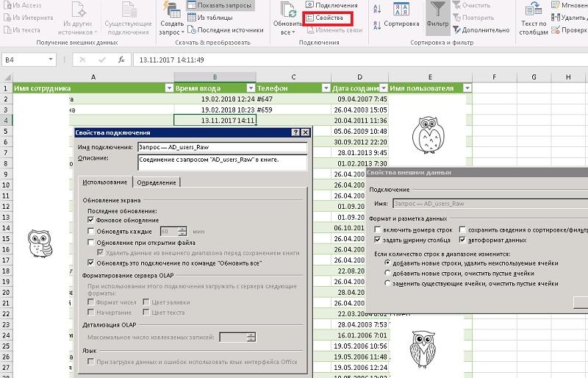Click cell with 19.02.2018 10:23
The width and height of the screenshot is (588, 378).
click(x=215, y=110)
